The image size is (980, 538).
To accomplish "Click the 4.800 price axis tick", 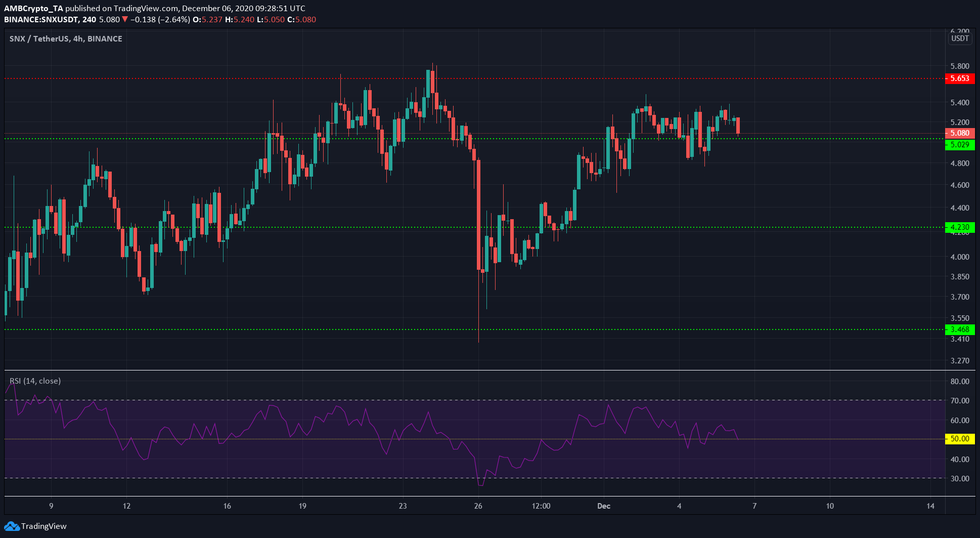I will coord(960,163).
